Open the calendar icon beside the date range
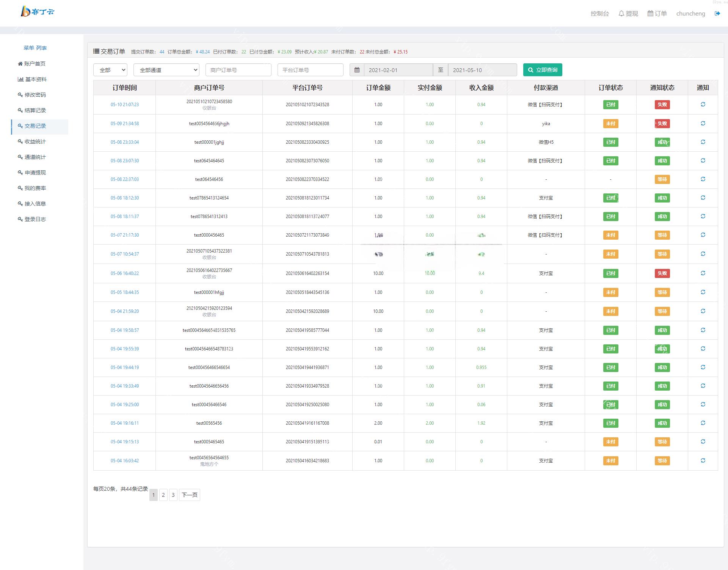 (x=357, y=70)
